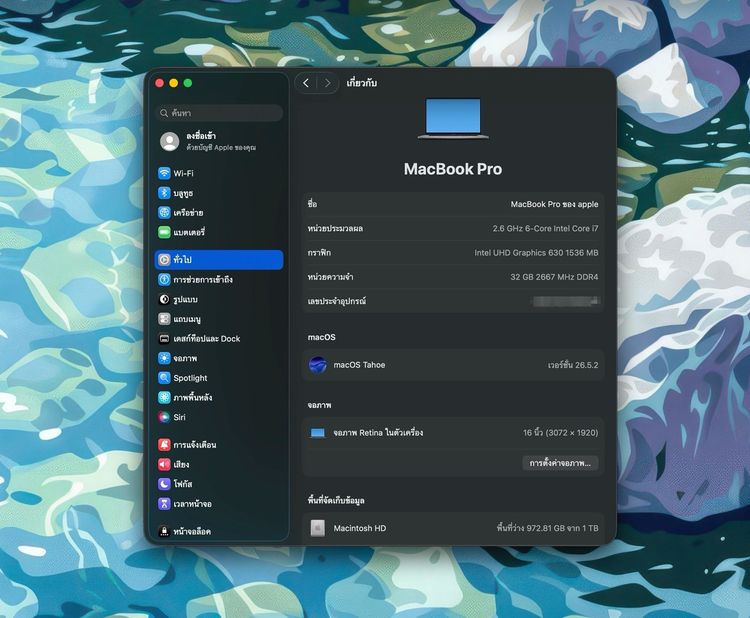
Task: Click the green full-screen window button
Action: (188, 83)
